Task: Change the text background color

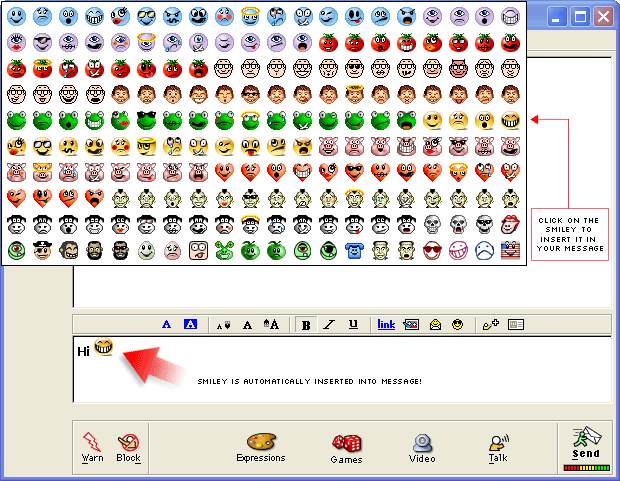Action: coord(190,324)
